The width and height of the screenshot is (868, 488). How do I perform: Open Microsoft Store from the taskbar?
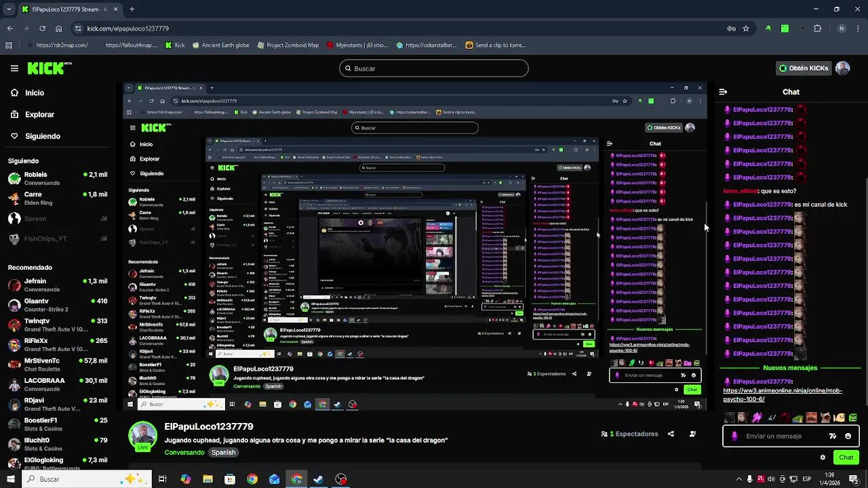(230, 479)
